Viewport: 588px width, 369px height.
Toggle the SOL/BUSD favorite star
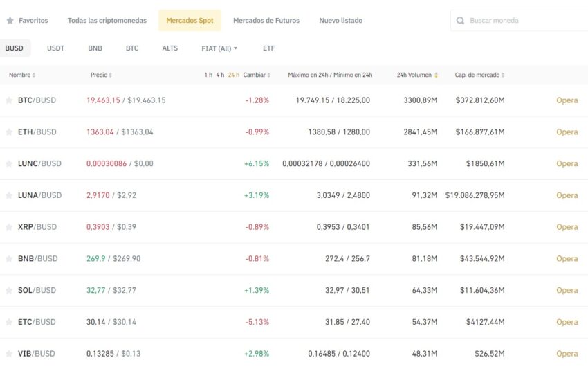(x=9, y=291)
